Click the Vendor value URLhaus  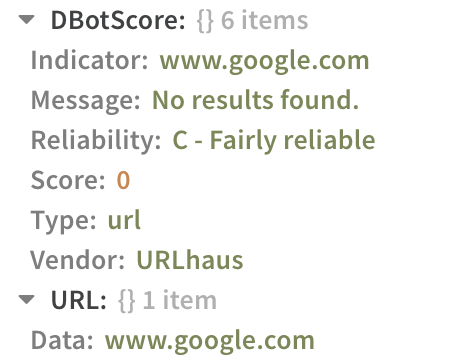190,260
